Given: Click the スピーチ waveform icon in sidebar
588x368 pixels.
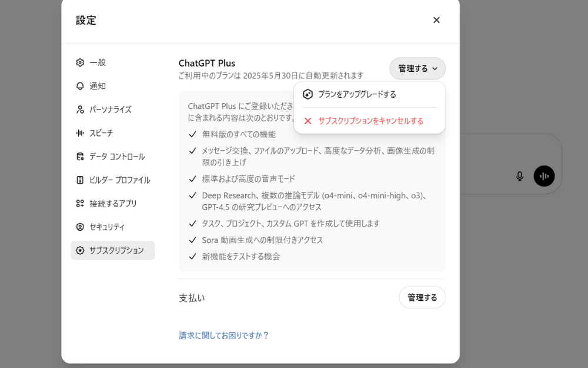Looking at the screenshot, I should [80, 133].
